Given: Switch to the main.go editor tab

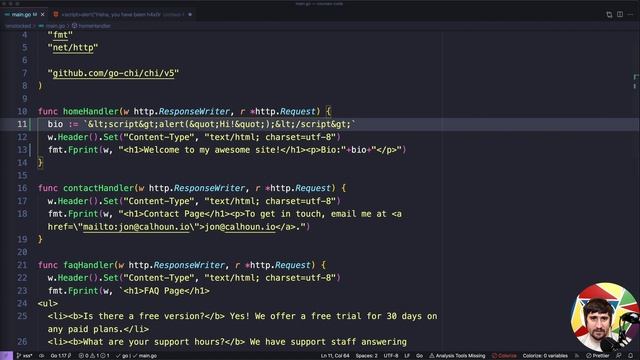Looking at the screenshot, I should [x=24, y=14].
